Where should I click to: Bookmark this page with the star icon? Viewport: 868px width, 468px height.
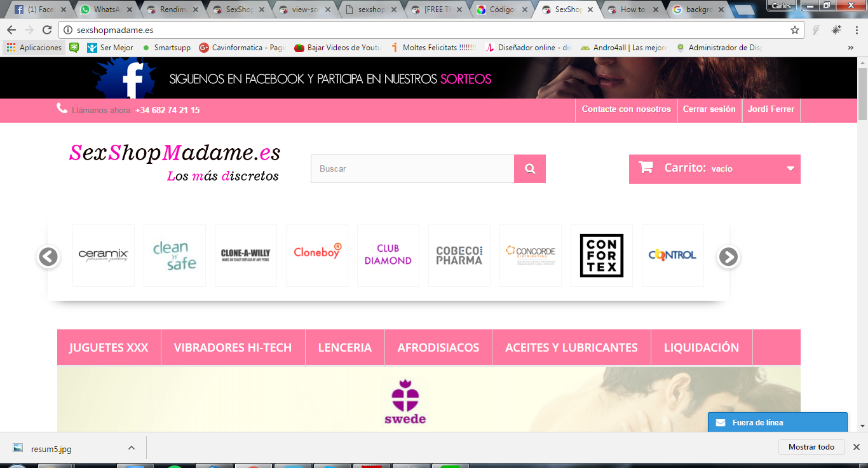pyautogui.click(x=795, y=30)
